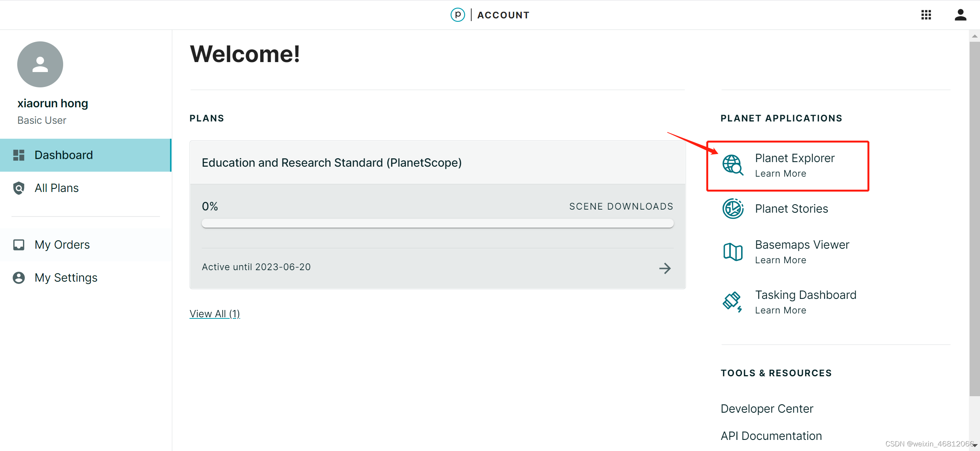Open Planet Stories link
Viewport: 980px width, 451px height.
pyautogui.click(x=791, y=209)
